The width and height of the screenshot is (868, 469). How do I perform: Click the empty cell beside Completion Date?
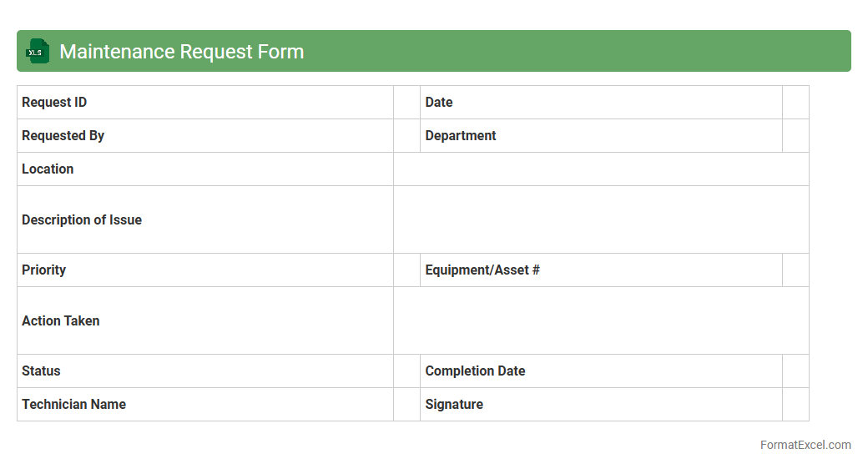[795, 371]
